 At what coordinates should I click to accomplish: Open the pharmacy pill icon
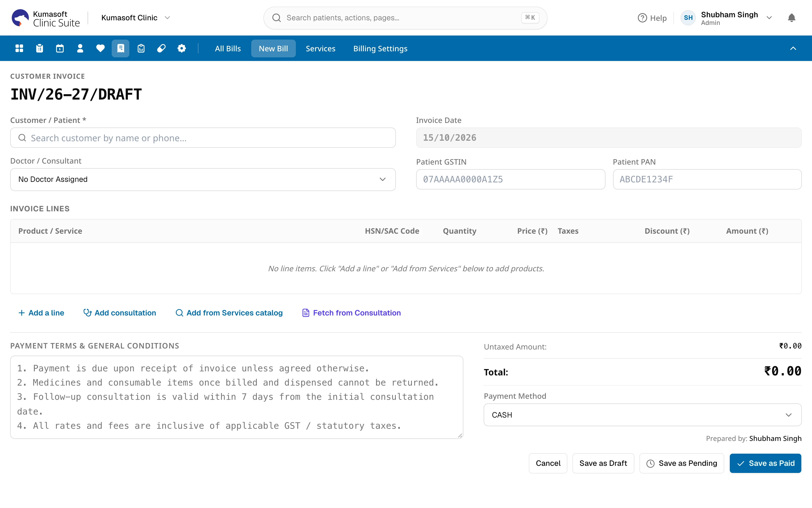[x=161, y=48]
